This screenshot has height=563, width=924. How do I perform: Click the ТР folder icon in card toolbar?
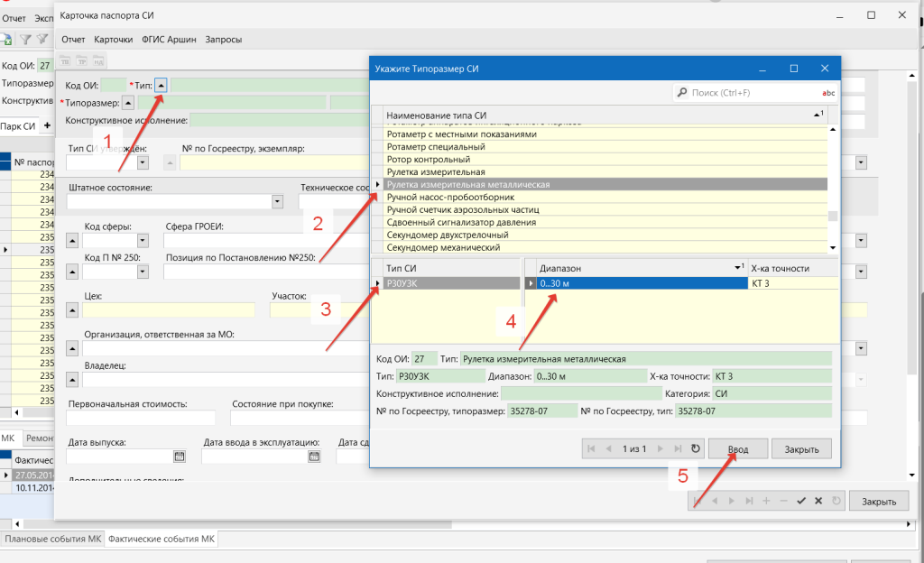pyautogui.click(x=82, y=62)
